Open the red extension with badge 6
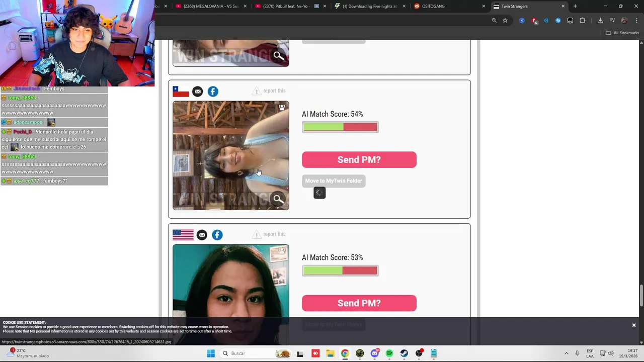Viewport: 644px width, 362px height. click(x=534, y=21)
